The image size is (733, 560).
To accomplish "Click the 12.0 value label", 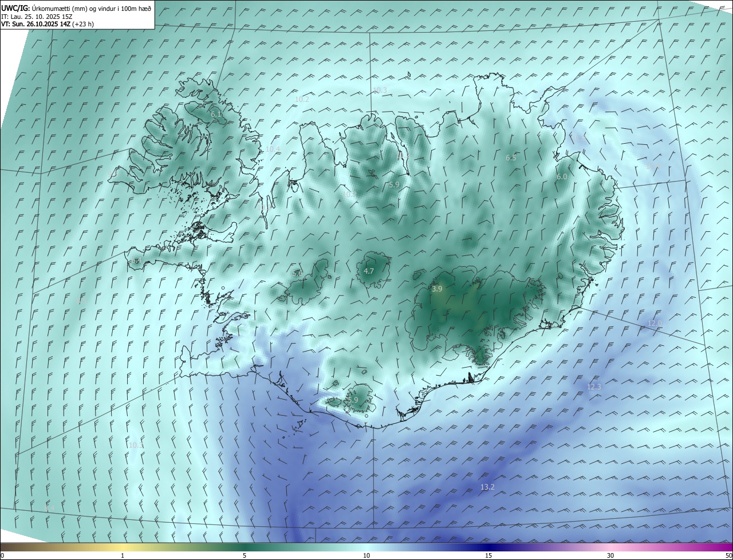I will pos(655,324).
